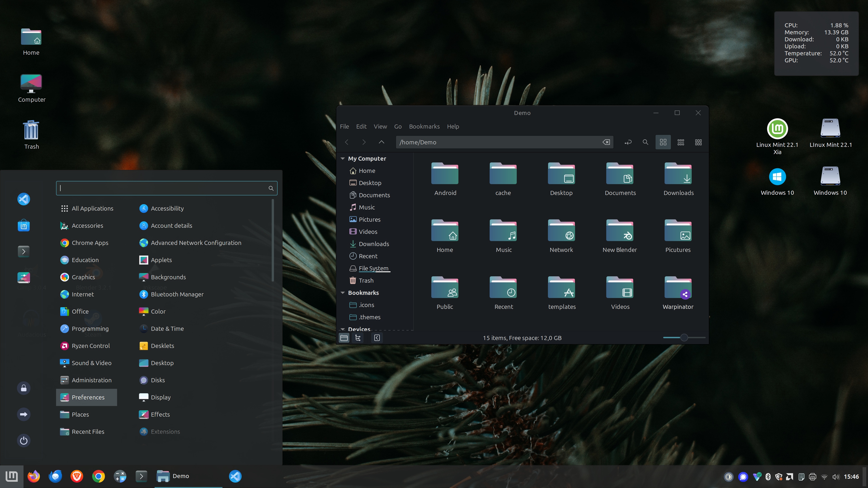The width and height of the screenshot is (868, 488).
Task: Click the search icon in file manager toolbar
Action: [645, 142]
